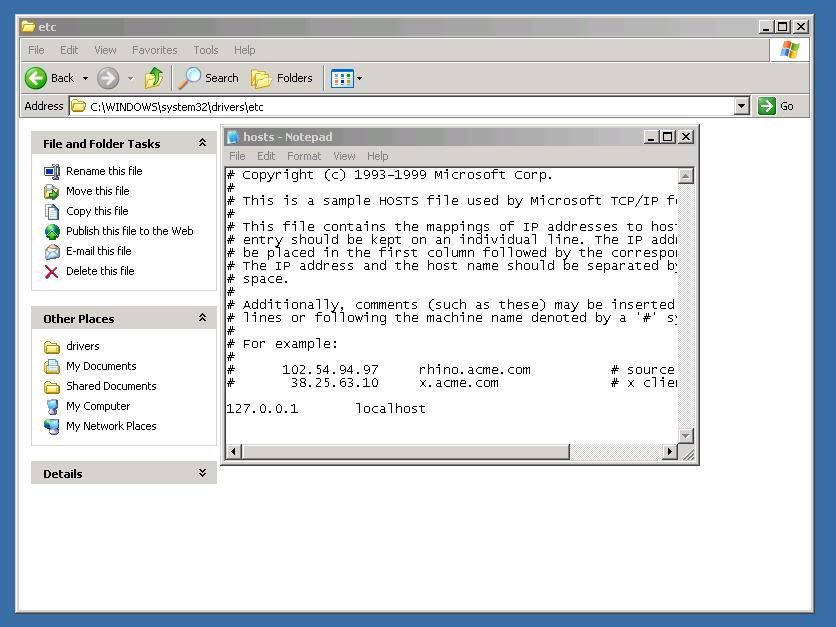Viewport: 836px width, 627px height.
Task: Open the Address bar dropdown list
Action: (742, 106)
